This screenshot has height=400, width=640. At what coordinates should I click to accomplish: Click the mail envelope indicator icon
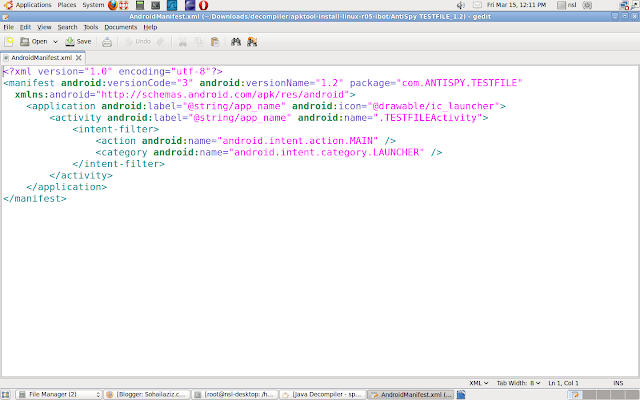477,5
